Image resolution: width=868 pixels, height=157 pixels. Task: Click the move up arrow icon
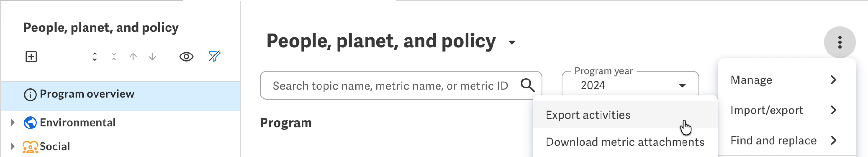click(x=133, y=56)
